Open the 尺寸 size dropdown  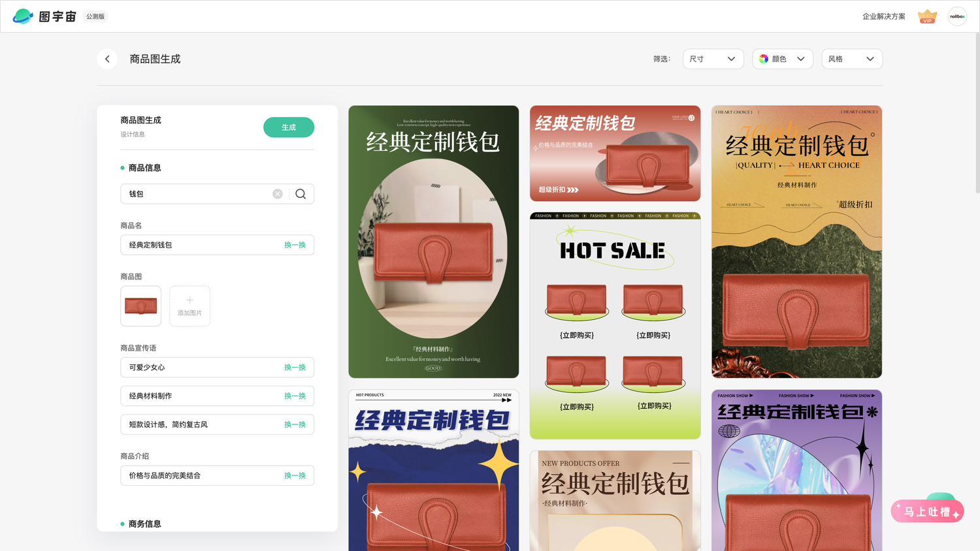[x=713, y=59]
